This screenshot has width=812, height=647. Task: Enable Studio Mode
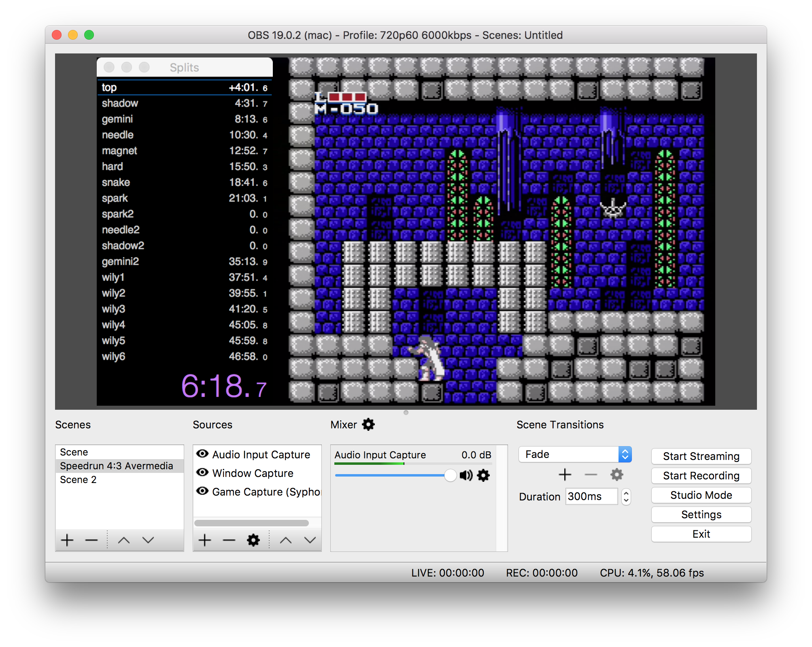click(701, 495)
